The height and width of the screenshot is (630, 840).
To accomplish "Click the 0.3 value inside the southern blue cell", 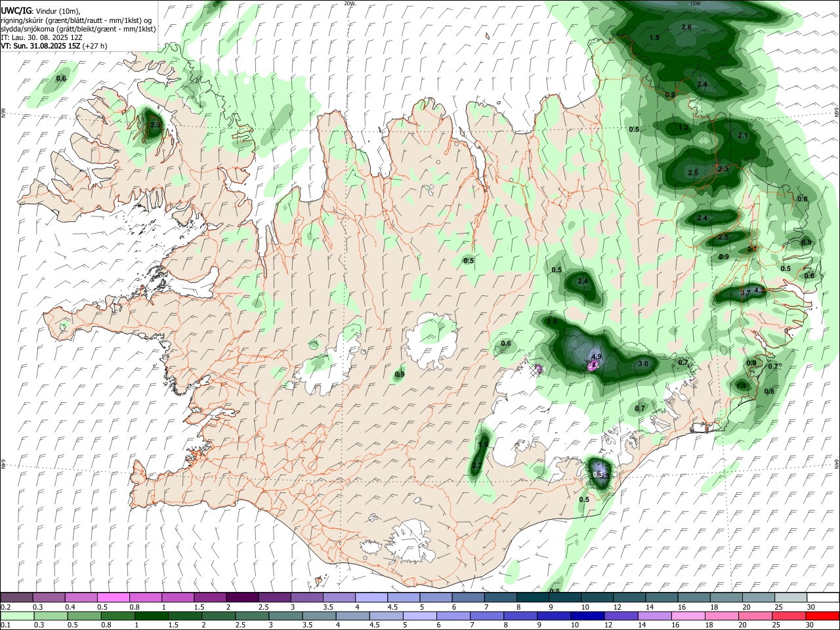I will pos(598,474).
